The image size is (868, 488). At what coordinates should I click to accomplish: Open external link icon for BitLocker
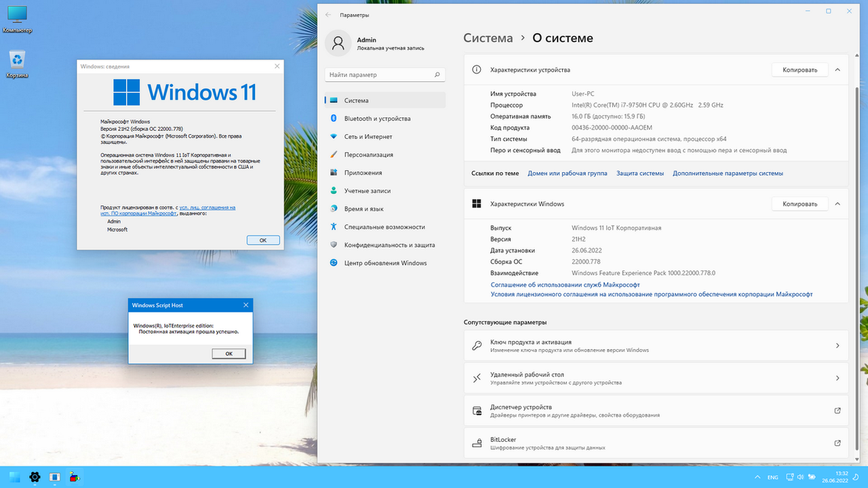[837, 443]
